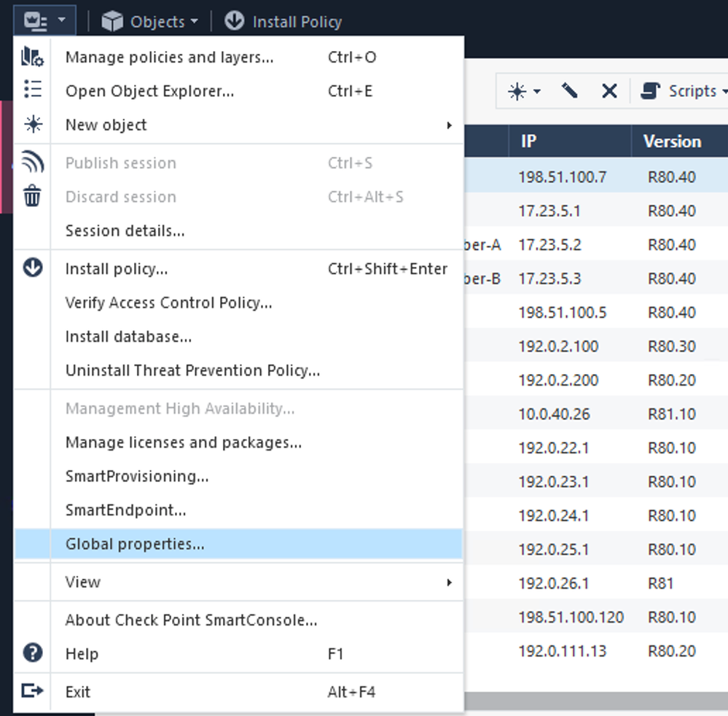Sort by the IP column header
This screenshot has width=728, height=716.
570,141
